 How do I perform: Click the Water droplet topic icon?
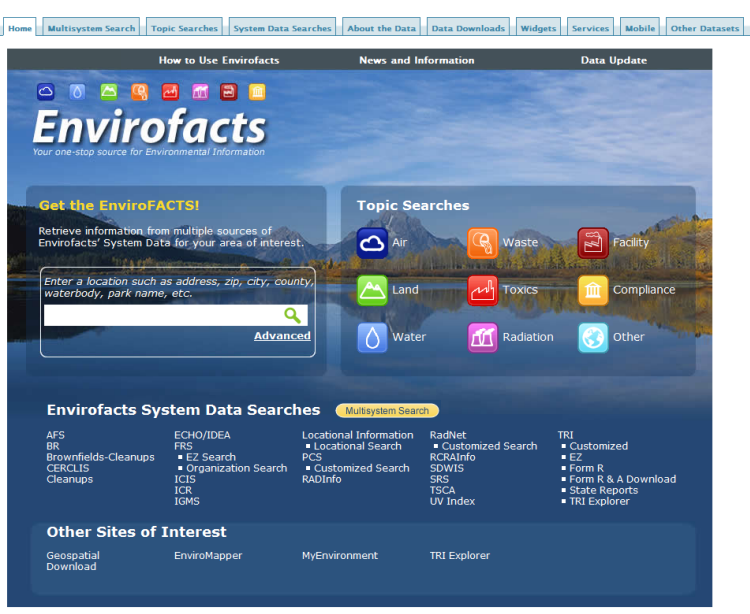coord(372,337)
